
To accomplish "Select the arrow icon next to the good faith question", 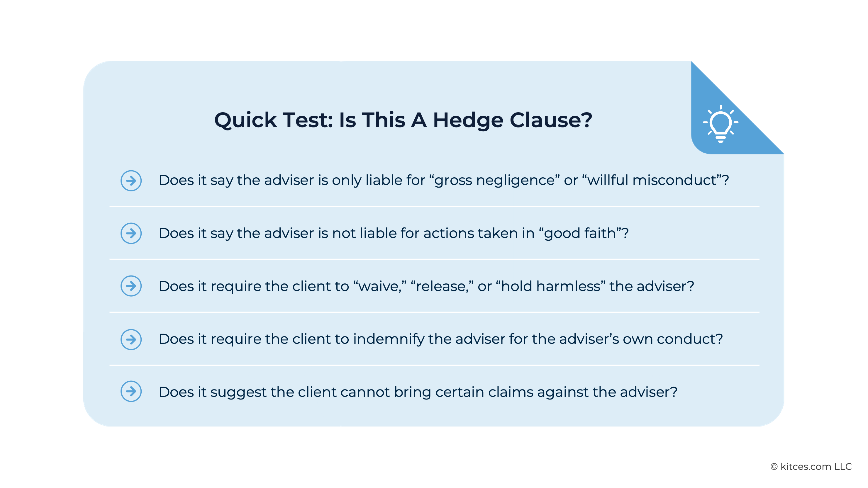I will 131,233.
